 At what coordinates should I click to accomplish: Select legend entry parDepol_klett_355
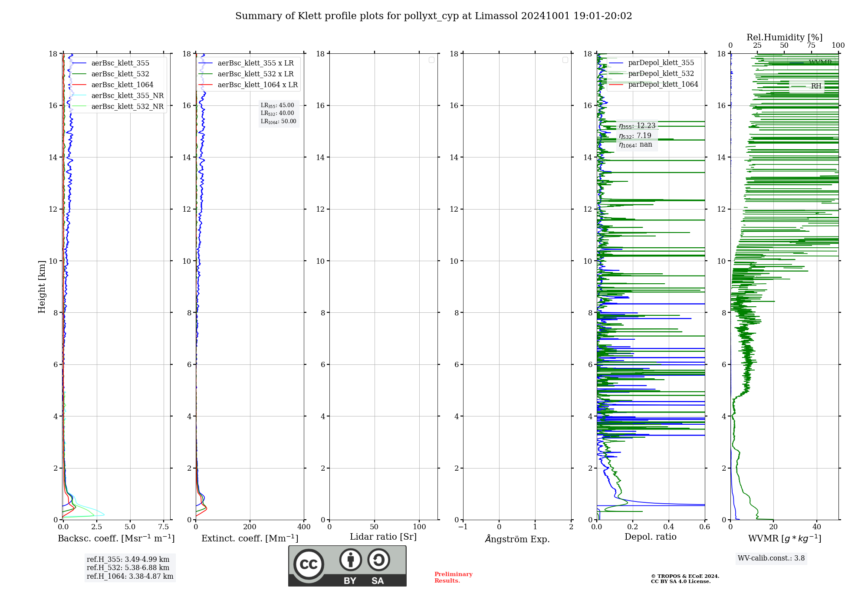651,63
